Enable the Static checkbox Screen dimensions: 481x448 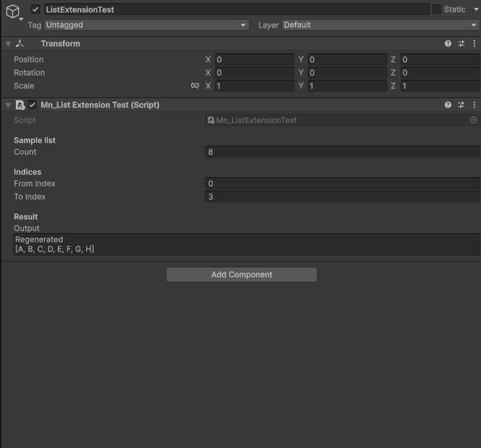pos(437,9)
